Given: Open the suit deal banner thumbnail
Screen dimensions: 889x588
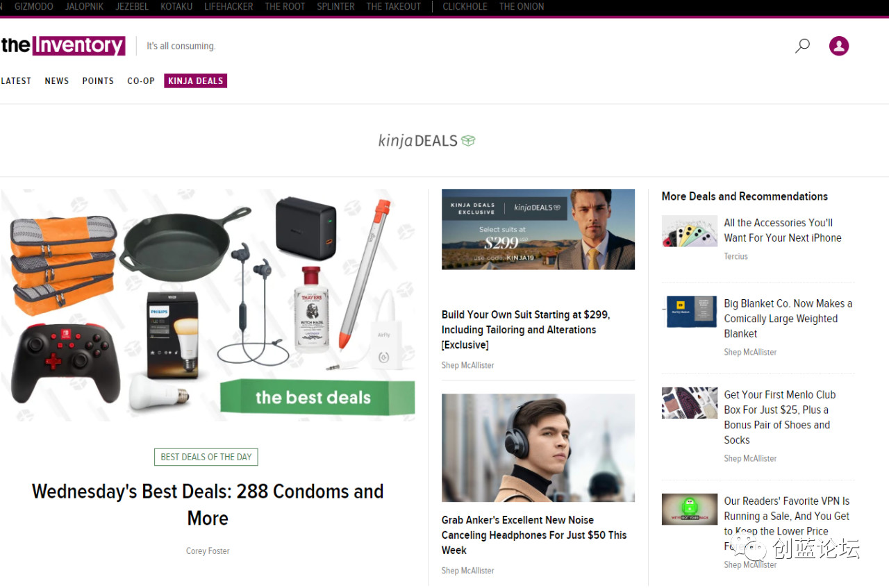Looking at the screenshot, I should tap(538, 229).
